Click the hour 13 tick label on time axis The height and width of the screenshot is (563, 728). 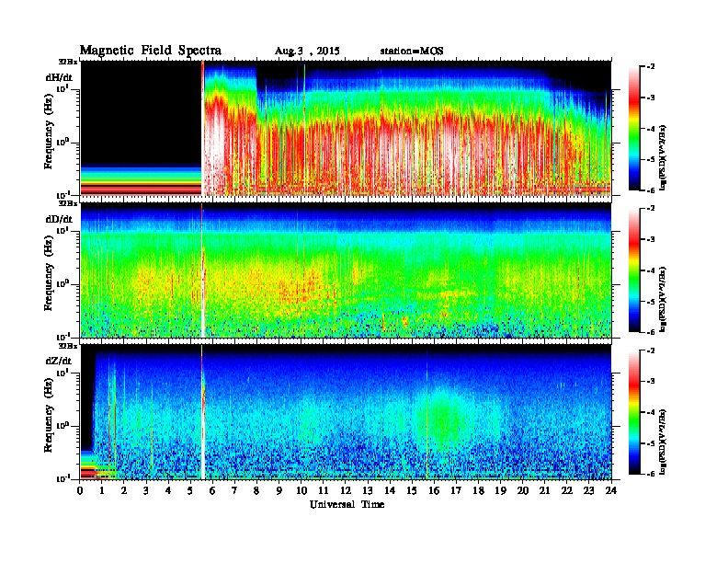pyautogui.click(x=368, y=490)
